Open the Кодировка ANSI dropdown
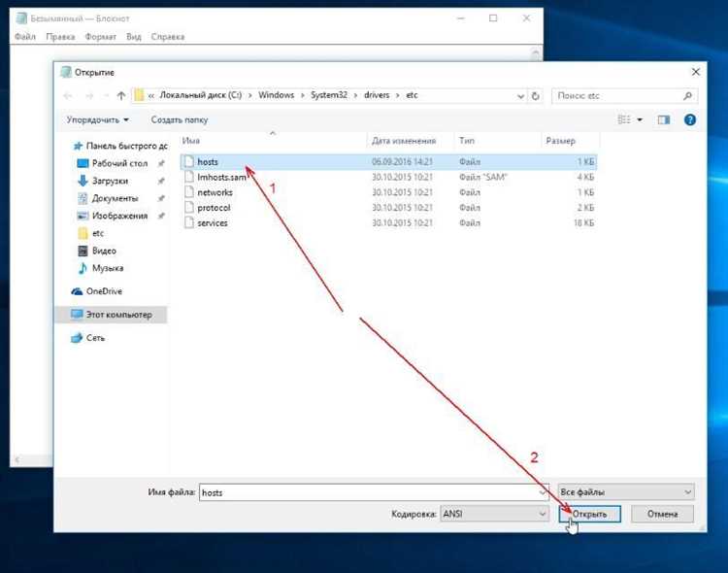This screenshot has height=573, width=728. 493,514
